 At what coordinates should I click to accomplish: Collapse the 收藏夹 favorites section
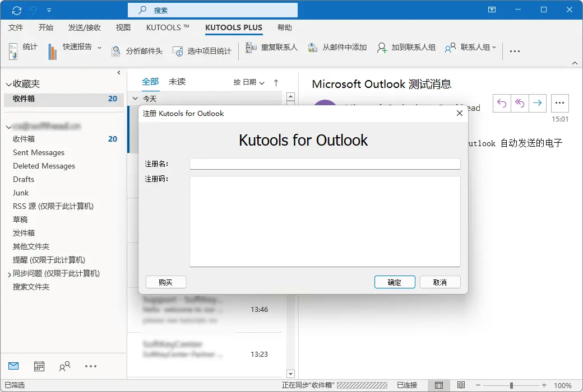pyautogui.click(x=8, y=85)
